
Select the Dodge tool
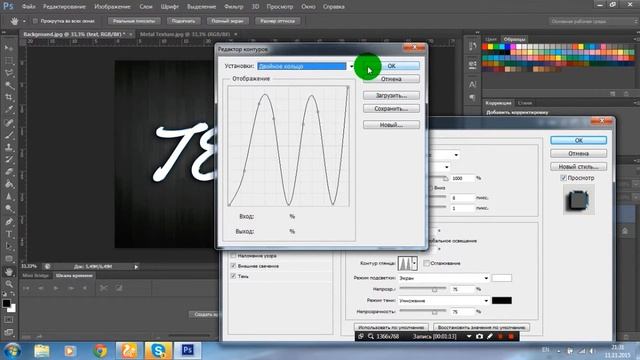[9, 209]
